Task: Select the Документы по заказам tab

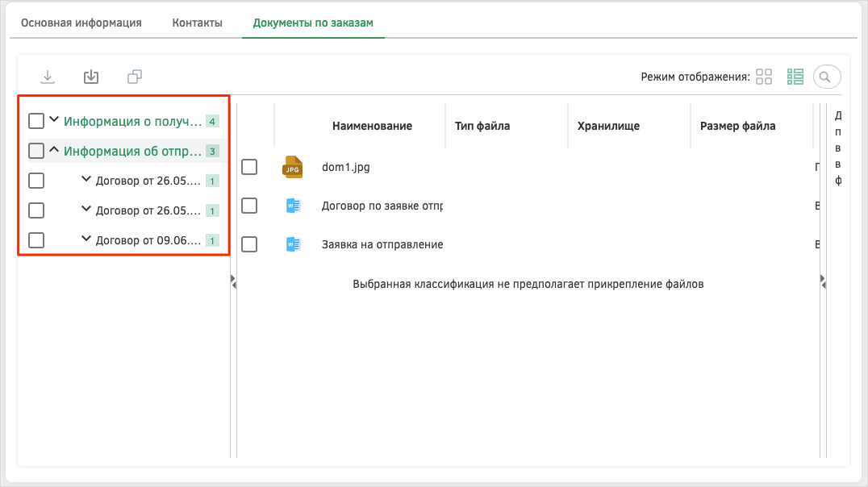Action: 313,23
